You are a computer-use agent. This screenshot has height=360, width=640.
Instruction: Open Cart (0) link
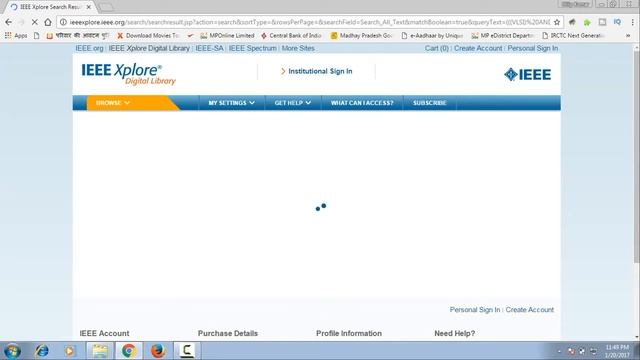point(436,48)
